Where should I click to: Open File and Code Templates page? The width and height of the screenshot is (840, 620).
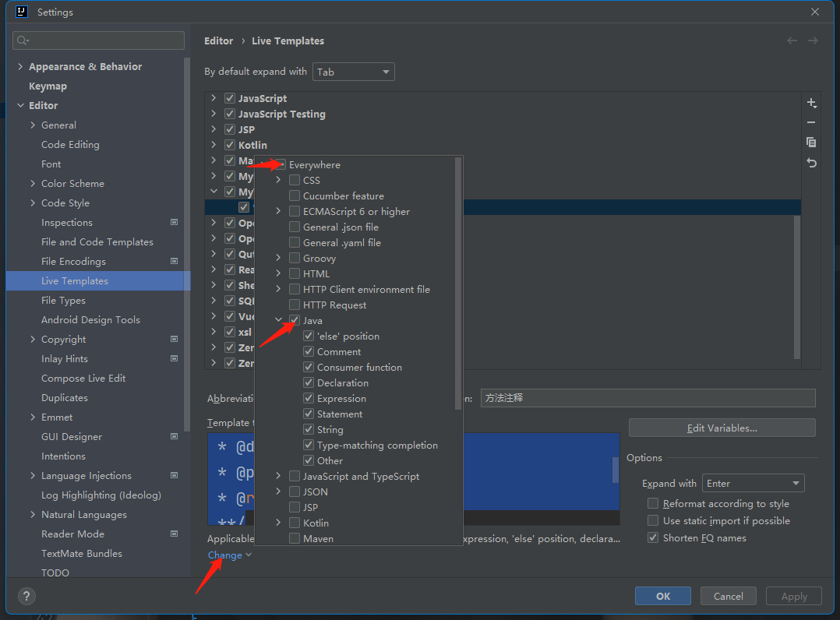(x=97, y=242)
